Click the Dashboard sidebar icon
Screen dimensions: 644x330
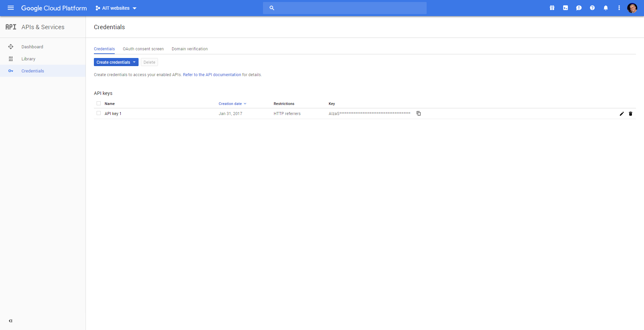point(11,47)
